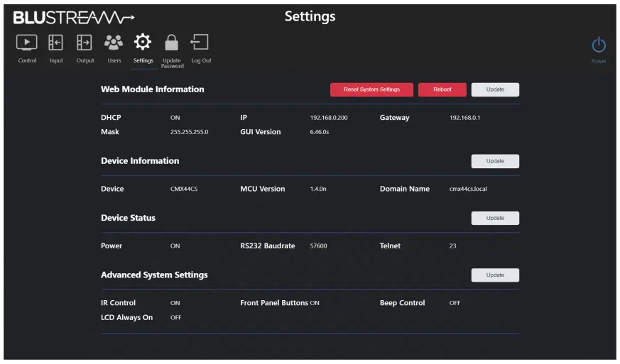Click the Device Status heading
Viewport: 620px width, 364px height.
pyautogui.click(x=128, y=218)
